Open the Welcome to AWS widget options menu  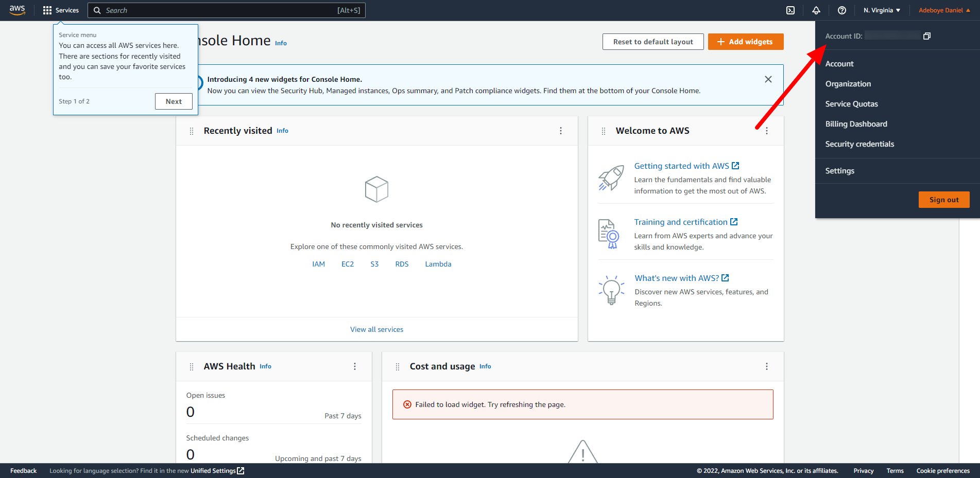point(767,131)
